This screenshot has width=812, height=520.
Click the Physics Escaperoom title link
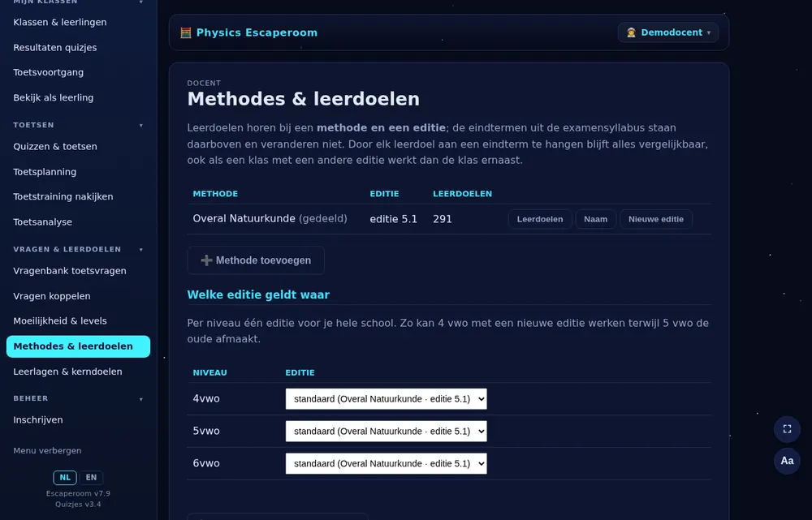257,32
